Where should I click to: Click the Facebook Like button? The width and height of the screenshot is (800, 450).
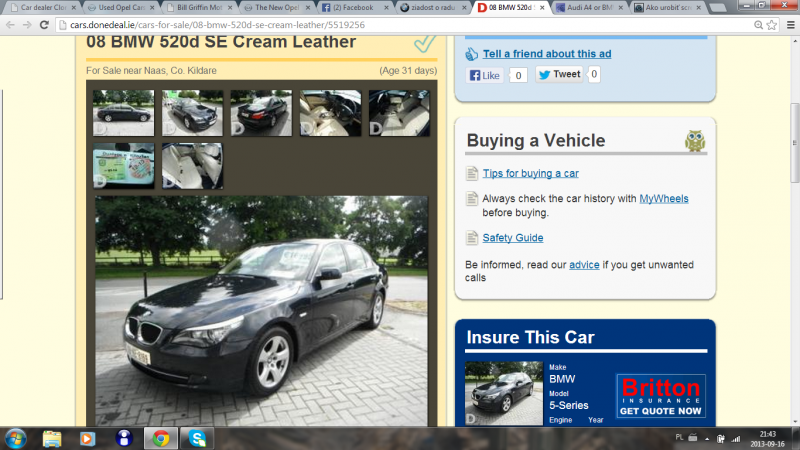(x=485, y=76)
